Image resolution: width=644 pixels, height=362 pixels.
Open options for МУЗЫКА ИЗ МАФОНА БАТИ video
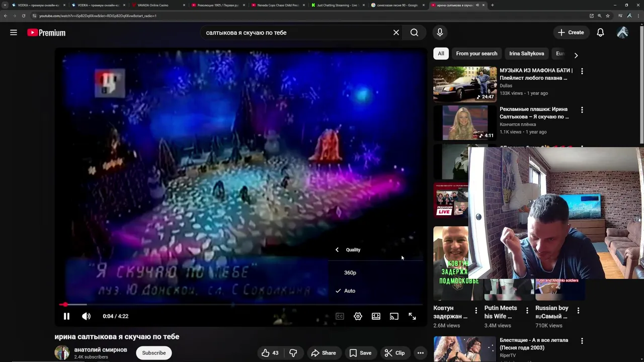582,71
